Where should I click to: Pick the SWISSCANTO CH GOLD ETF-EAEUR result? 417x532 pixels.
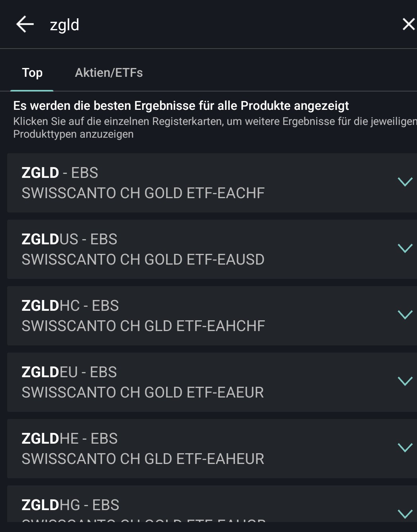(143, 393)
